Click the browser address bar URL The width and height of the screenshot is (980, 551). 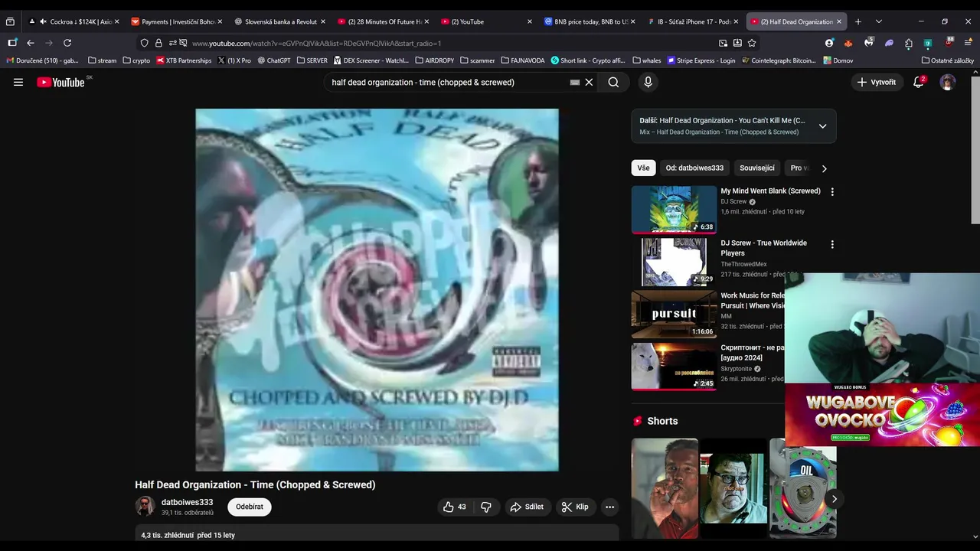317,43
